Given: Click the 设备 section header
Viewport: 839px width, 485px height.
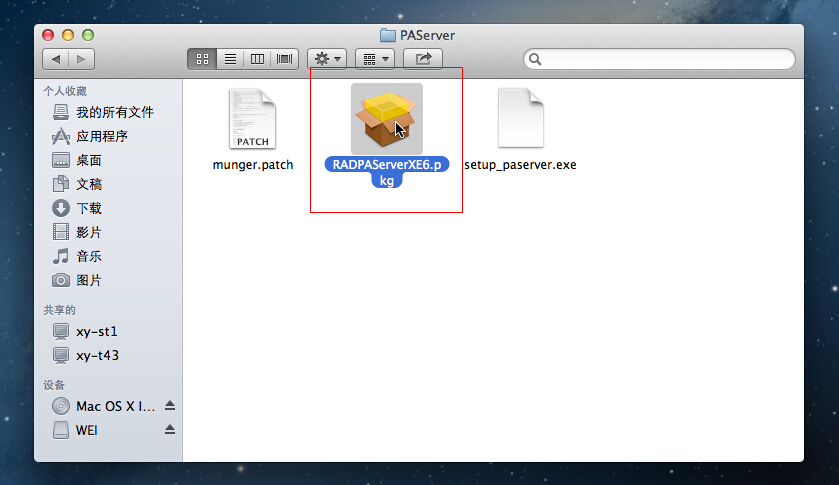Looking at the screenshot, I should pyautogui.click(x=54, y=385).
